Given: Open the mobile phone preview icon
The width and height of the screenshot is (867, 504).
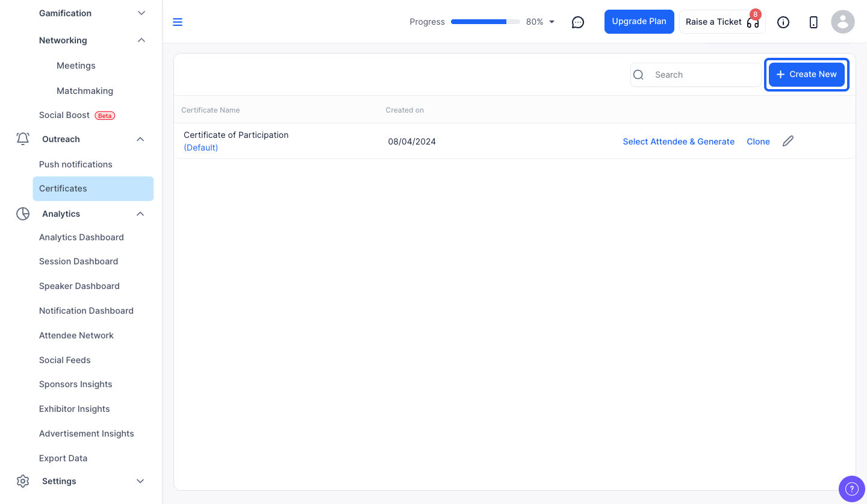Looking at the screenshot, I should click(x=813, y=22).
